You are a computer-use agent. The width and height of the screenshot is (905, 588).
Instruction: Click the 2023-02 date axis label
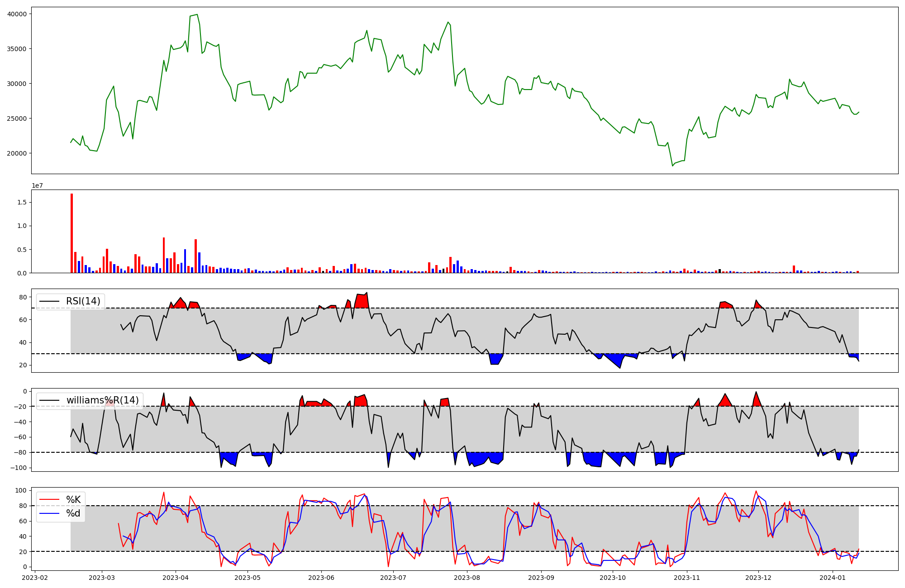tap(35, 578)
